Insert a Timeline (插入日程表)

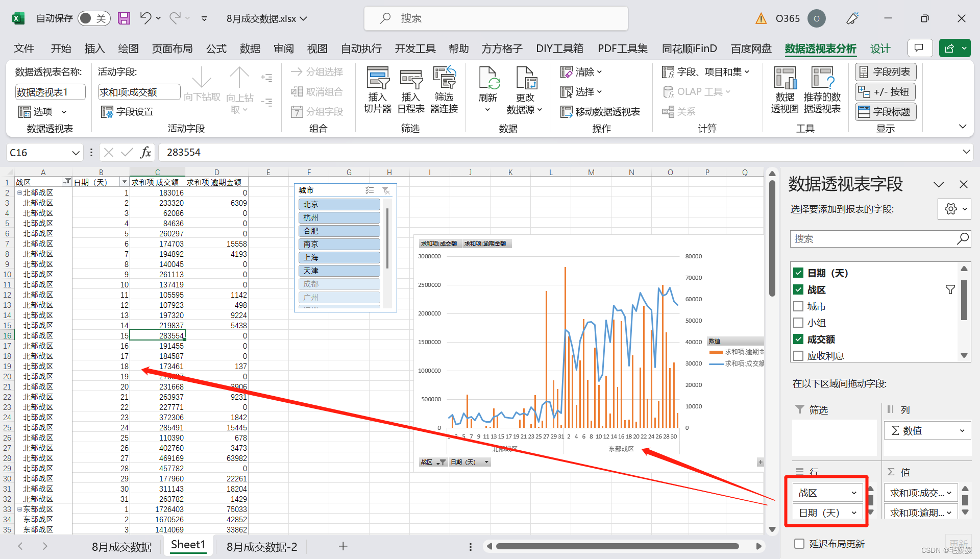(x=411, y=90)
